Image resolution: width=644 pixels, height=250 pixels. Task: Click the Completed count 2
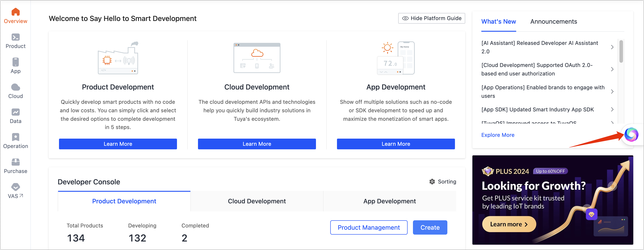pyautogui.click(x=184, y=238)
